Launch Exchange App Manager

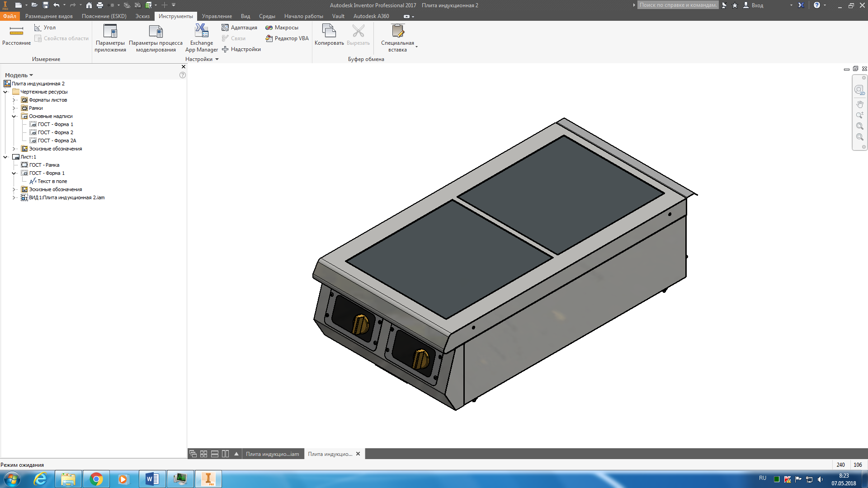click(202, 38)
